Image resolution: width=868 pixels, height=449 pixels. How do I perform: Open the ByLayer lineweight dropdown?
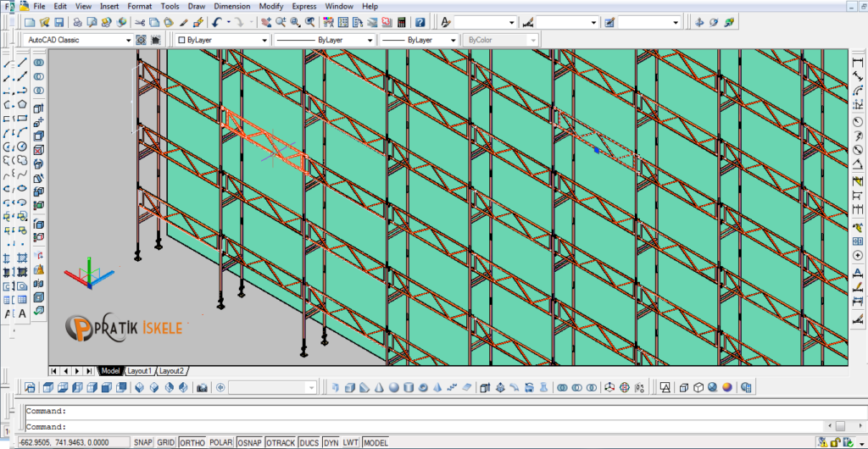click(x=453, y=40)
